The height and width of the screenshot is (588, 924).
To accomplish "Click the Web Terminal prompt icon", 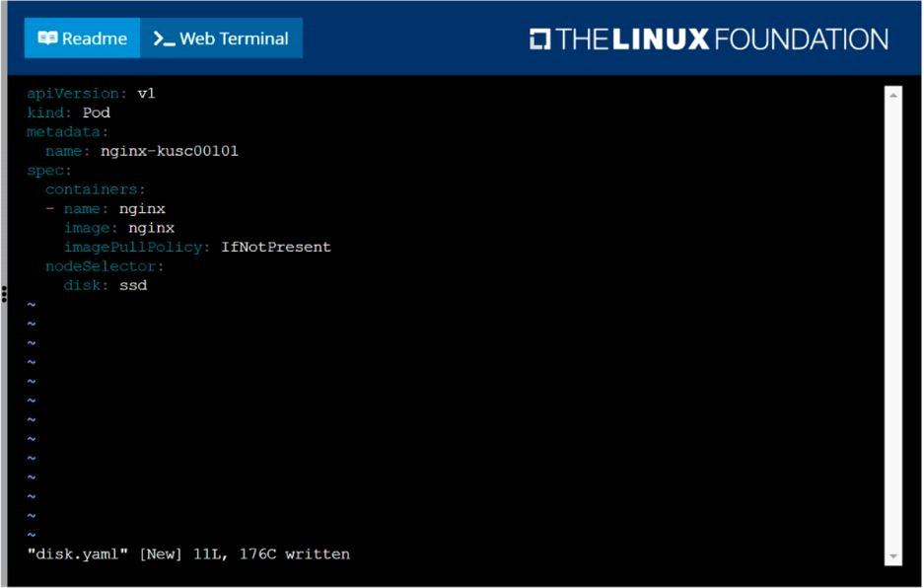I will pyautogui.click(x=164, y=39).
